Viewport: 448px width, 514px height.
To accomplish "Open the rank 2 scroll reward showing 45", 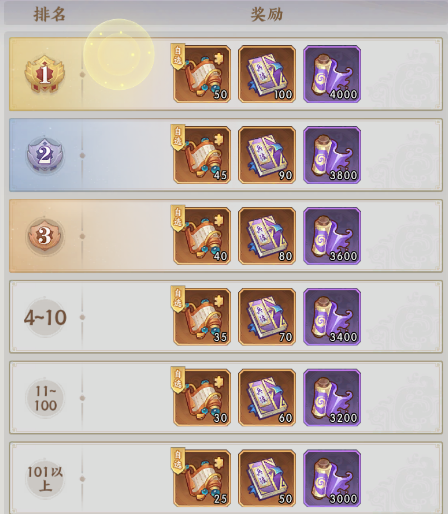I will click(202, 155).
